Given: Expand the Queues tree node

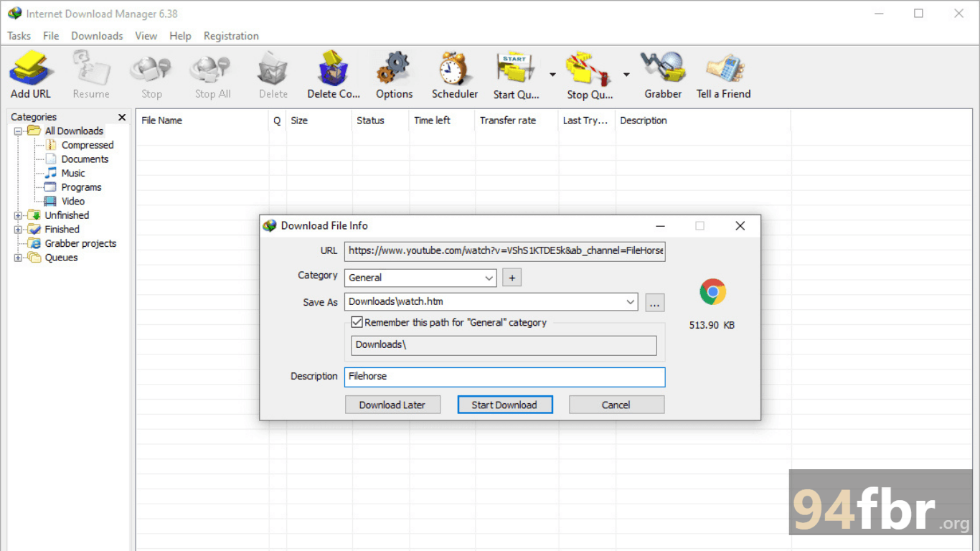Looking at the screenshot, I should click(x=18, y=258).
